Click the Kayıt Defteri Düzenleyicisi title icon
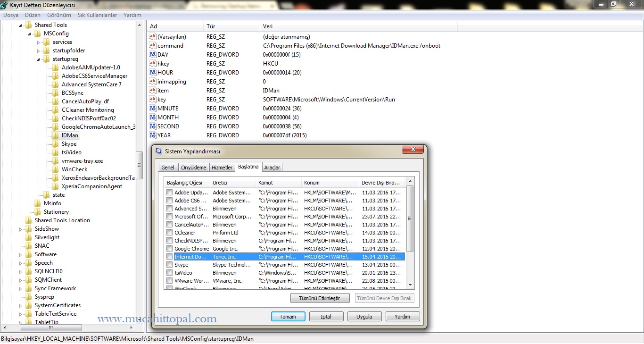This screenshot has width=644, height=344. pyautogui.click(x=5, y=5)
